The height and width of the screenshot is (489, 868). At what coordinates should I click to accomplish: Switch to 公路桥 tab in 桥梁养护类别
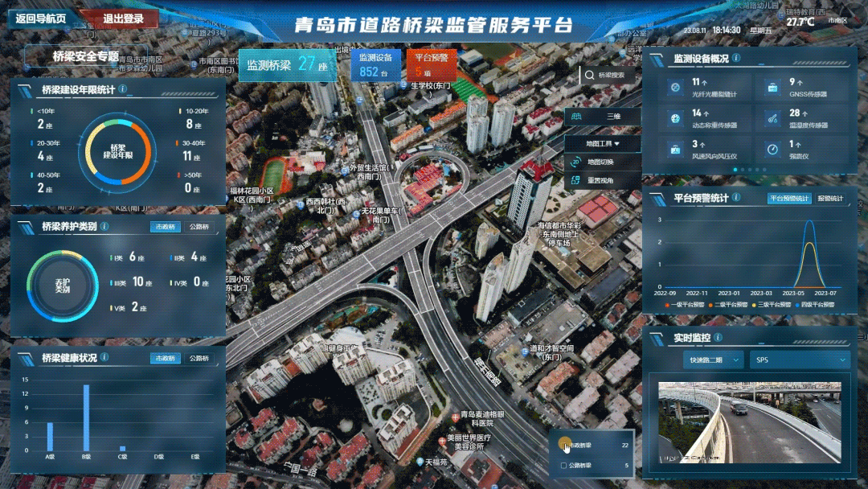click(199, 227)
